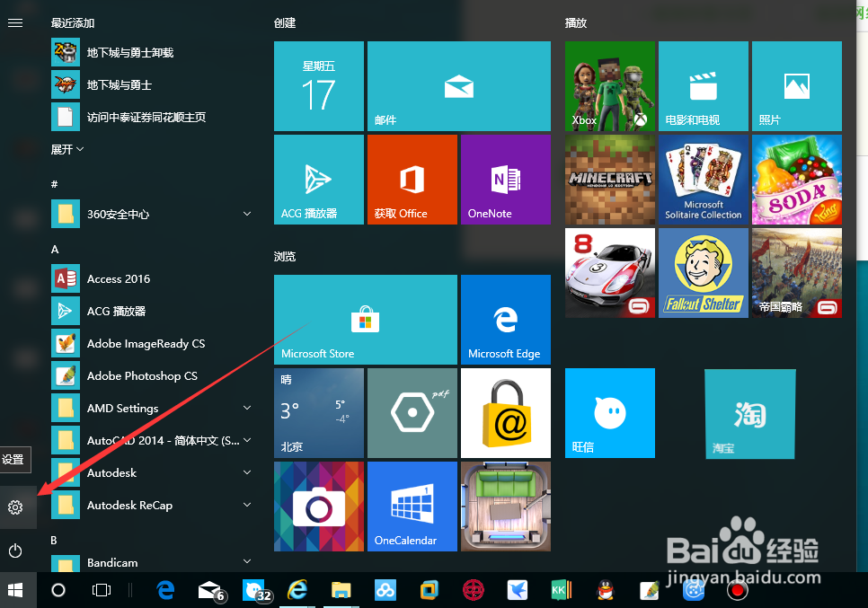868x608 pixels.
Task: Open the red record taskbar icon
Action: point(737,591)
